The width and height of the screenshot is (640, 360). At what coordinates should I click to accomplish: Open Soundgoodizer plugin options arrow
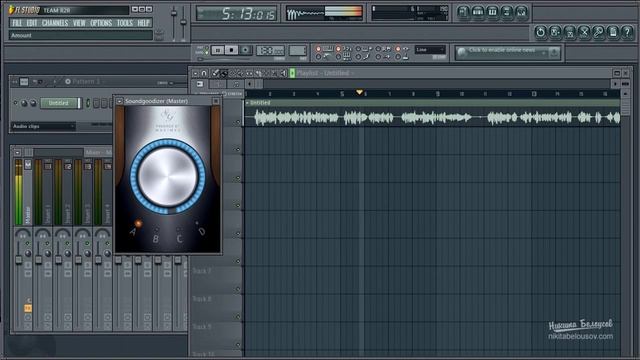[119, 101]
